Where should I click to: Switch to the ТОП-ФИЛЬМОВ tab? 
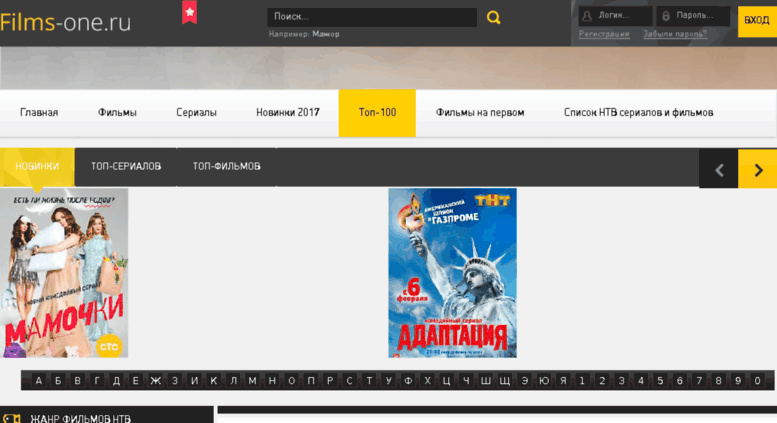pos(226,166)
